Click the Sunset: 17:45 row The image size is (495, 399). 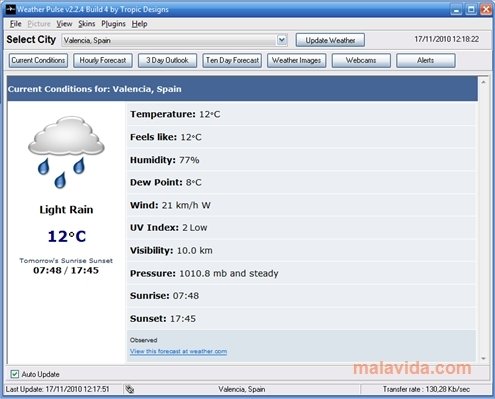coord(301,318)
